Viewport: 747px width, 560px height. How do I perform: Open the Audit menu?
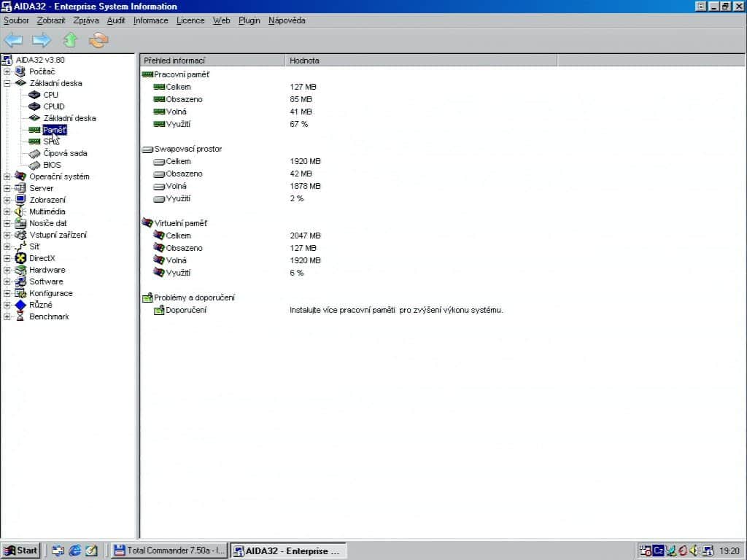[116, 20]
